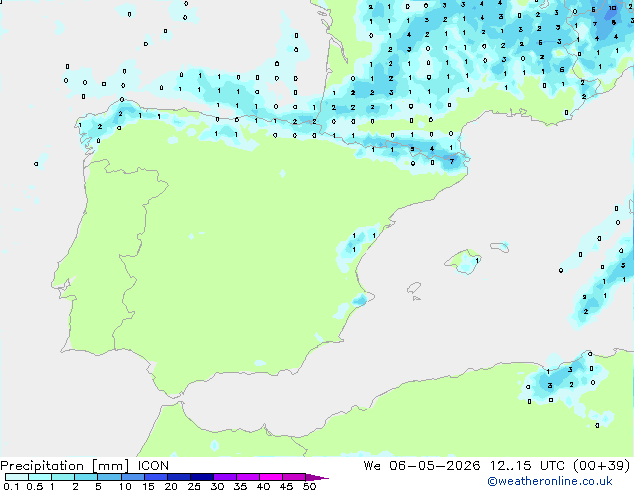The height and width of the screenshot is (490, 634).
Task: Click the date 'We 06-05-2026'
Action: click(x=422, y=466)
